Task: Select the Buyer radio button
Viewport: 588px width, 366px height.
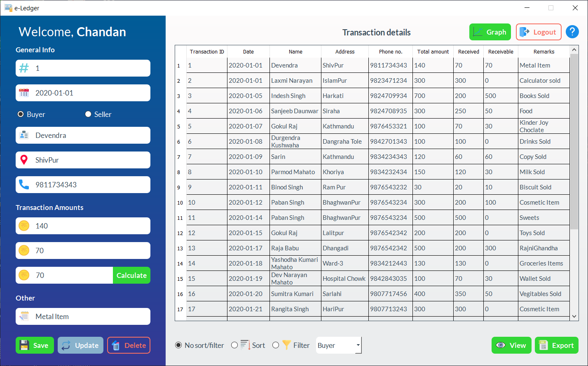Action: 21,114
